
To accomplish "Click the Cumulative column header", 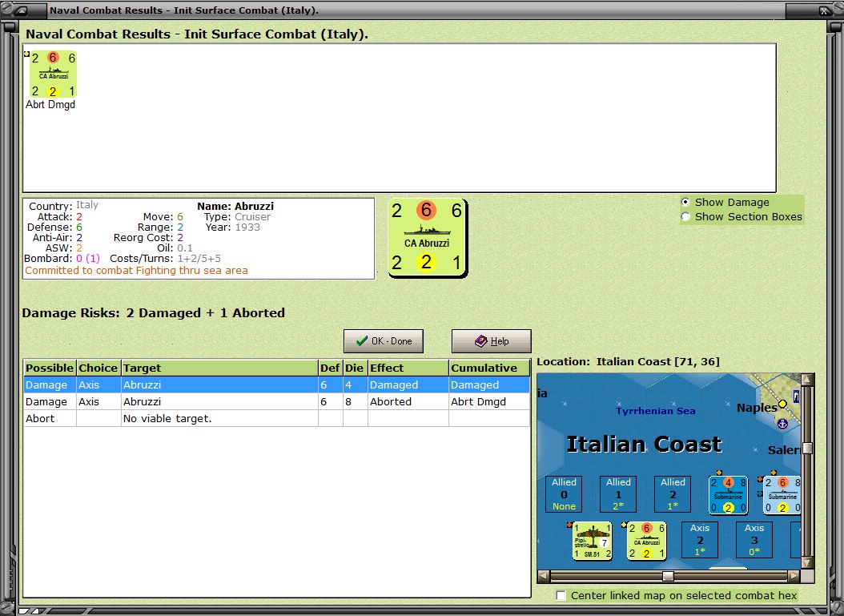I will (x=489, y=368).
